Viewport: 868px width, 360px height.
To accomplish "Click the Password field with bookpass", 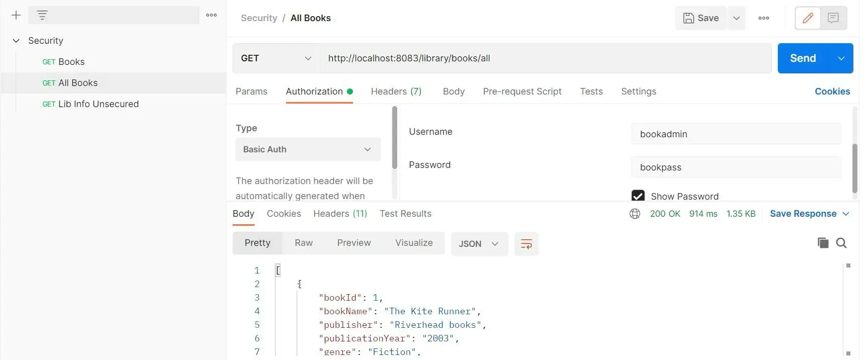I will pyautogui.click(x=736, y=167).
